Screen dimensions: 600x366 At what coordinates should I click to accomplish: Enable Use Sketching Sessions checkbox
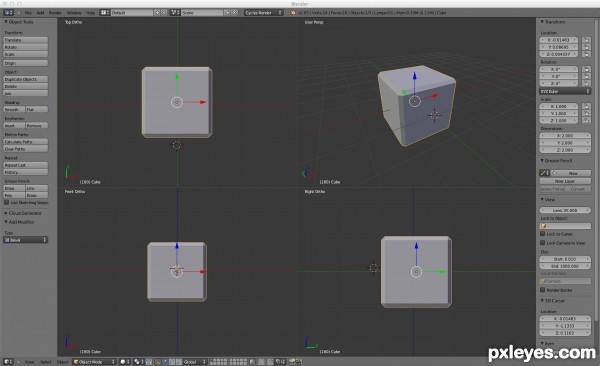pyautogui.click(x=7, y=202)
